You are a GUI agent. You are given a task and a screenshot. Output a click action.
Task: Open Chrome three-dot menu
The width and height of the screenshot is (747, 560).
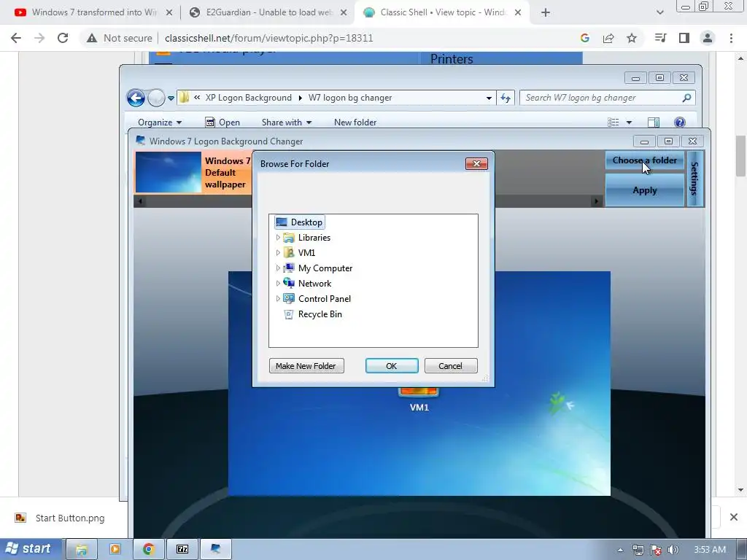731,38
